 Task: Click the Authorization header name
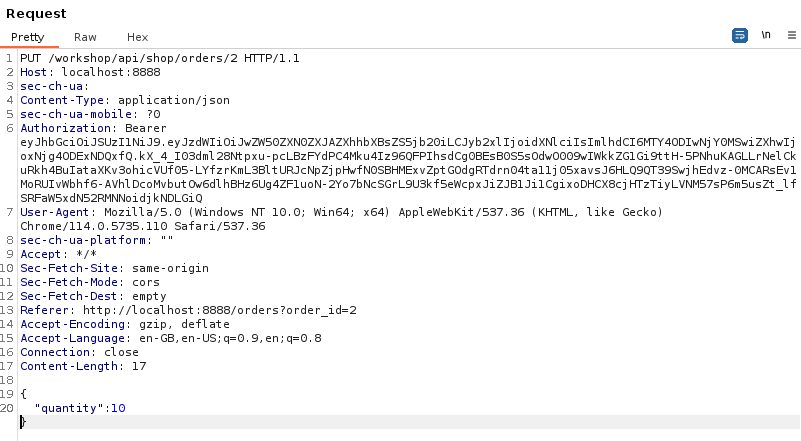[x=68, y=128]
